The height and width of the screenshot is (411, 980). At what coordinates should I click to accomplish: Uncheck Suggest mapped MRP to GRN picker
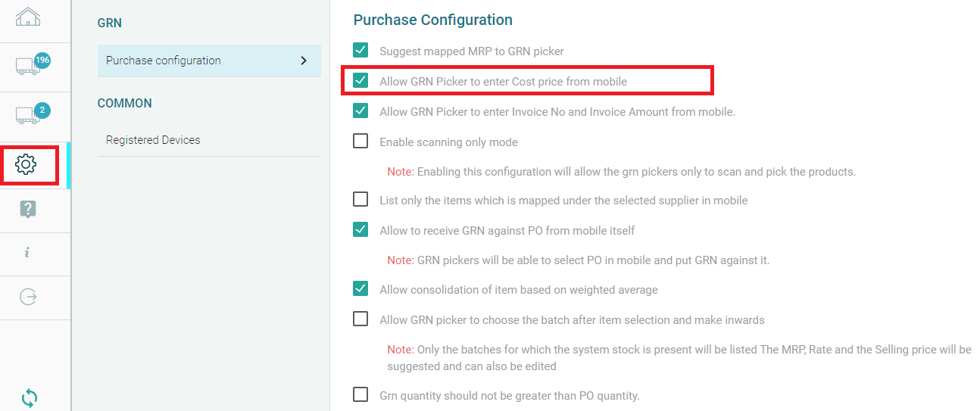[x=360, y=51]
